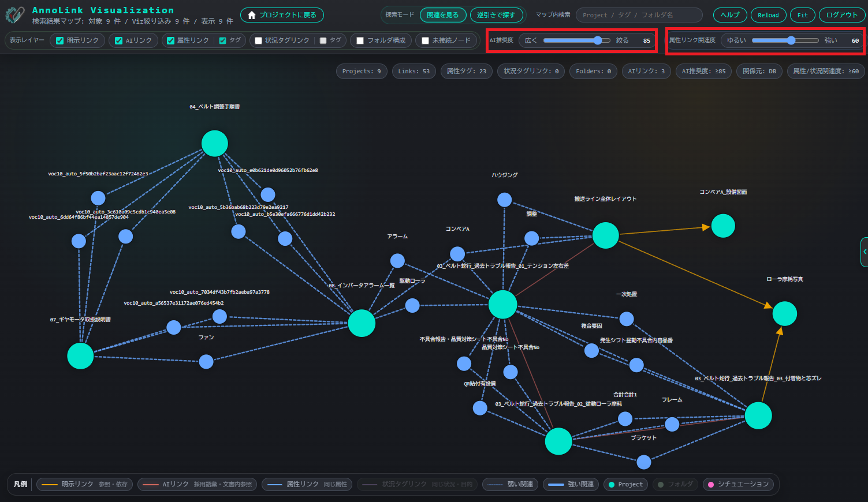Click the 調整 tag node
The width and height of the screenshot is (868, 502).
[x=532, y=238]
